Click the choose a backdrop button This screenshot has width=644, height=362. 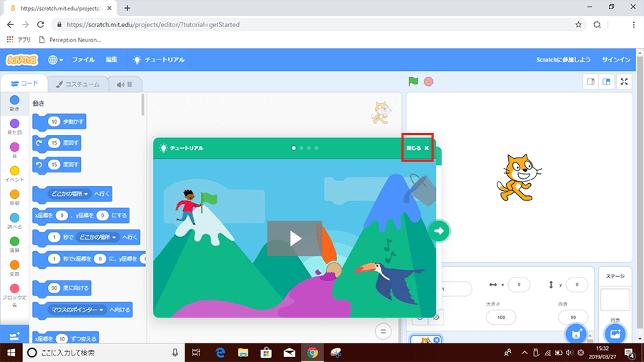(615, 333)
